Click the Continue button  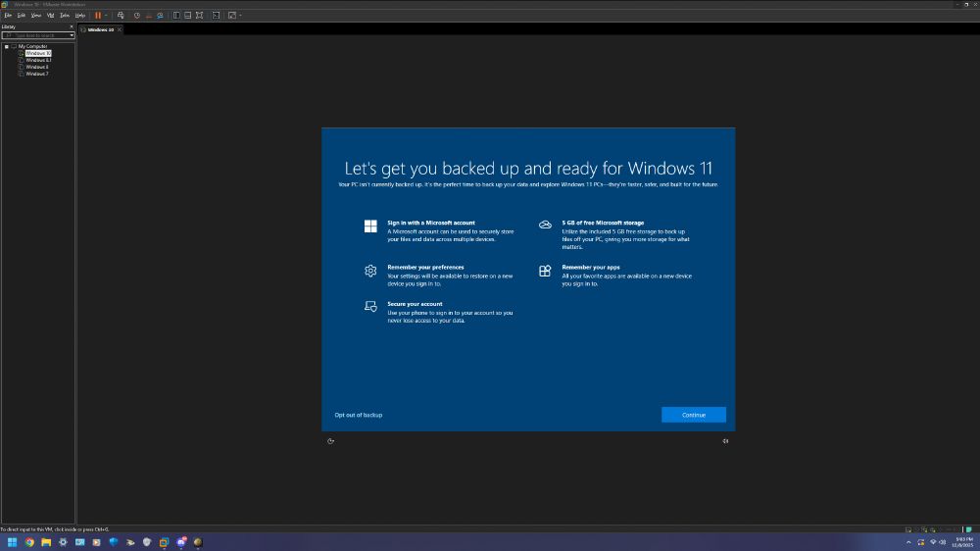pyautogui.click(x=694, y=415)
